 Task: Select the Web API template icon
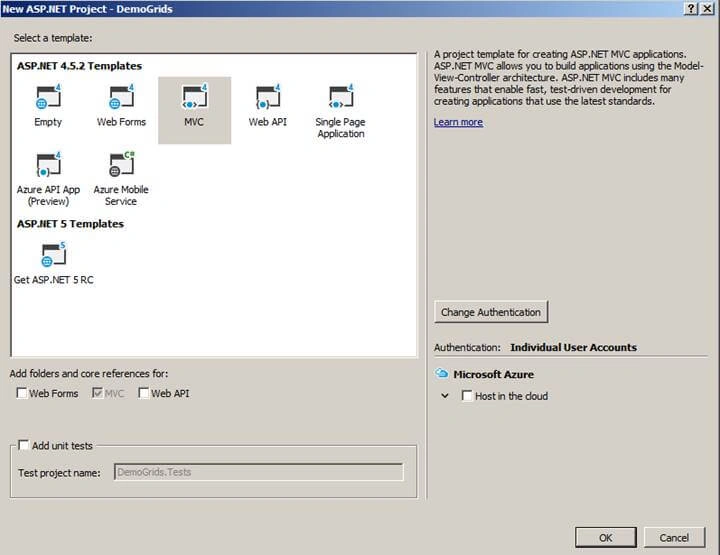(268, 97)
